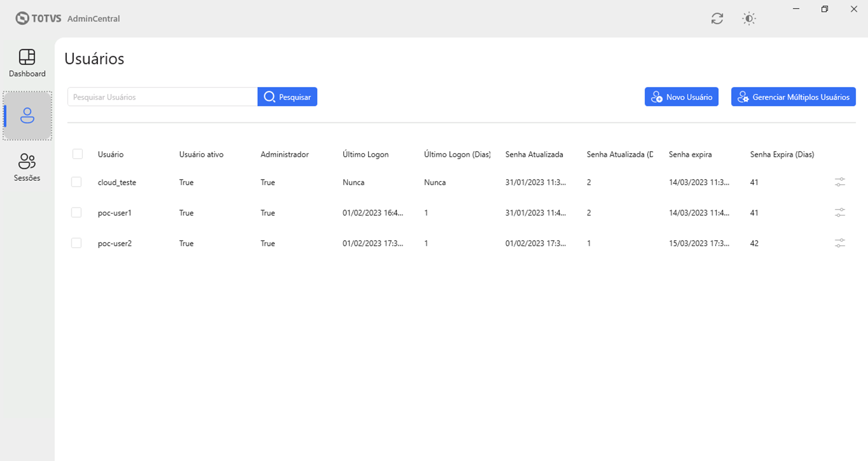868x461 pixels.
Task: Click the cloud_teste username cell
Action: click(x=117, y=182)
